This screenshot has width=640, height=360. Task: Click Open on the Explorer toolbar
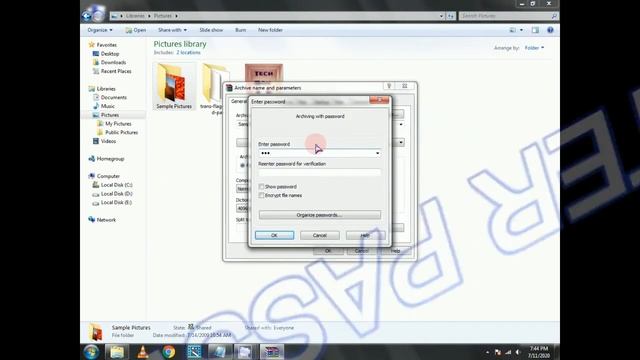pyautogui.click(x=136, y=30)
